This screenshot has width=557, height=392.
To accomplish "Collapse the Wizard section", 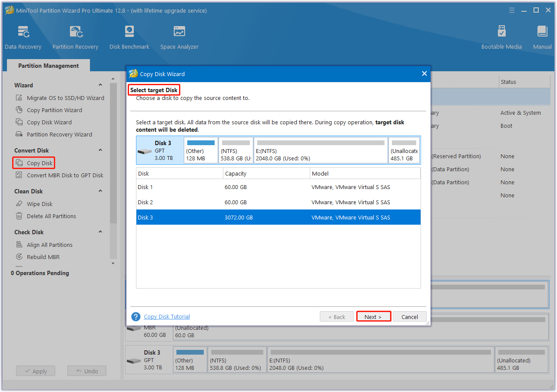I will pos(100,85).
